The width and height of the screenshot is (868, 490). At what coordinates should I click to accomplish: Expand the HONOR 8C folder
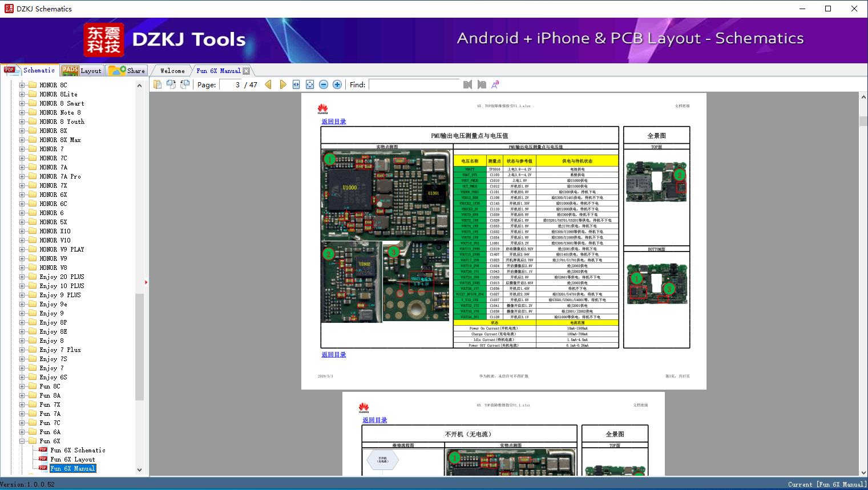coord(22,85)
